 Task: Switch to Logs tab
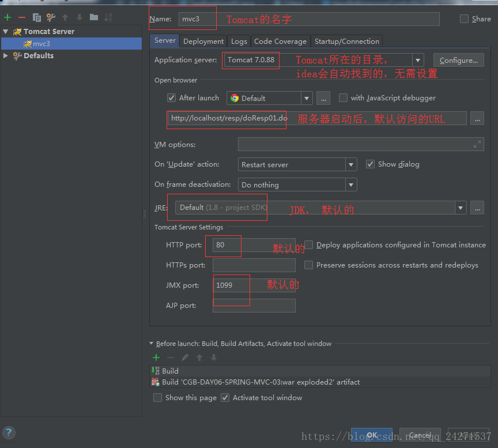239,42
